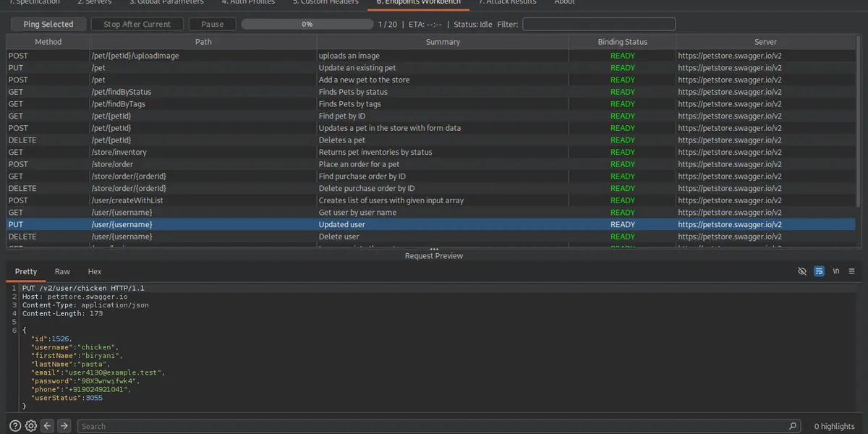
Task: Sort by the Method column header
Action: [48, 42]
